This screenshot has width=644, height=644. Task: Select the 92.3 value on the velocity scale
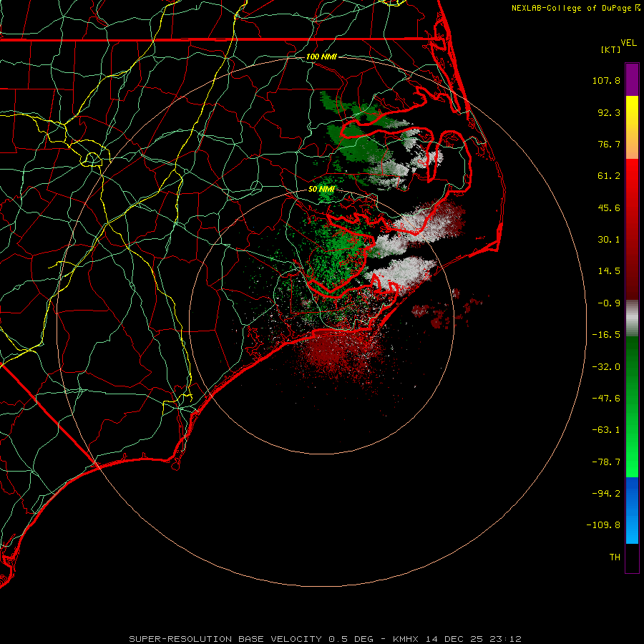609,112
